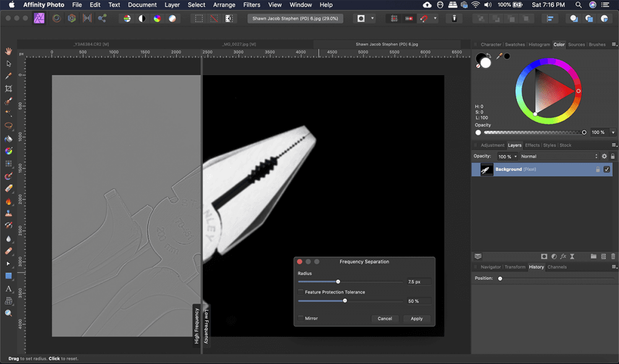
Task: Delete layer using the trash icon
Action: pos(613,256)
